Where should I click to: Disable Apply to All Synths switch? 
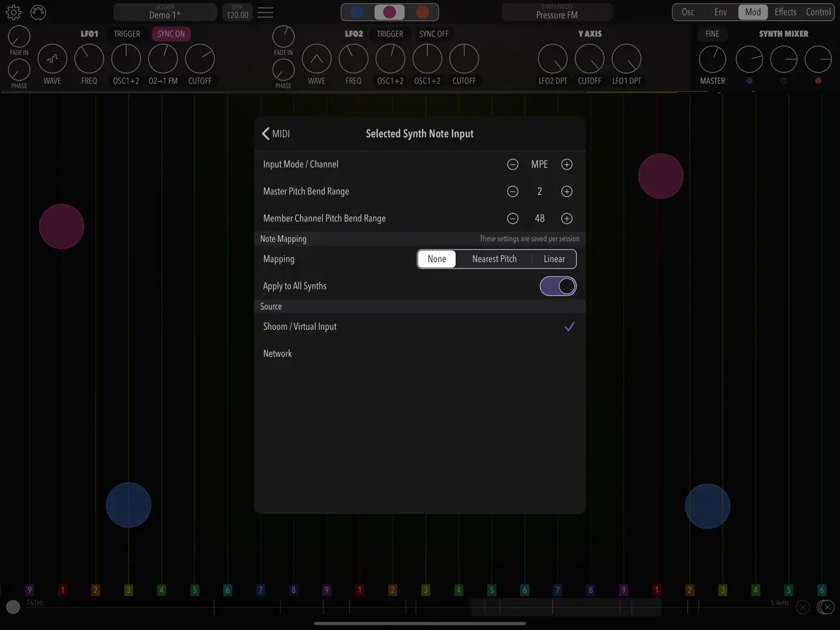click(x=558, y=286)
